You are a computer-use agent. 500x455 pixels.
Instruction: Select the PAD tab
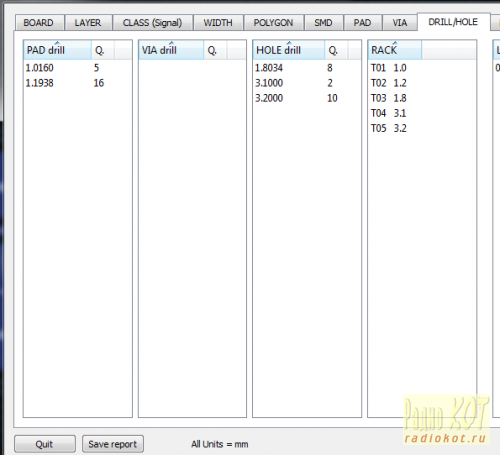pos(363,23)
